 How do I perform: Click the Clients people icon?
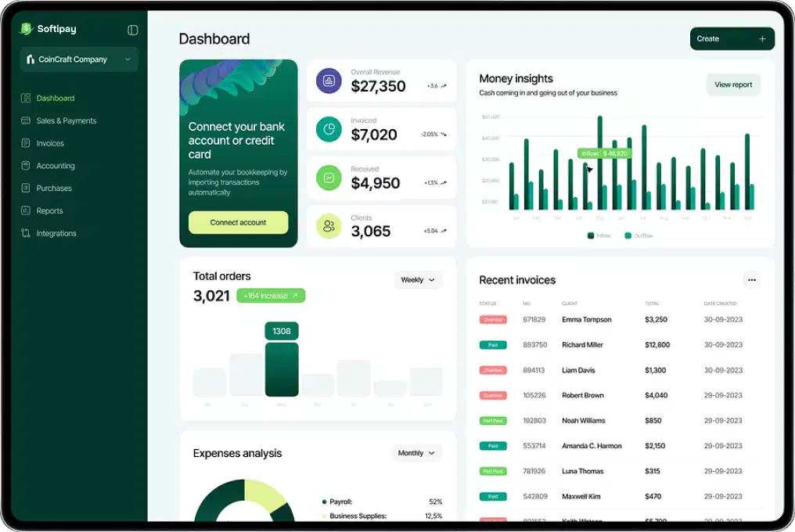[x=329, y=226]
